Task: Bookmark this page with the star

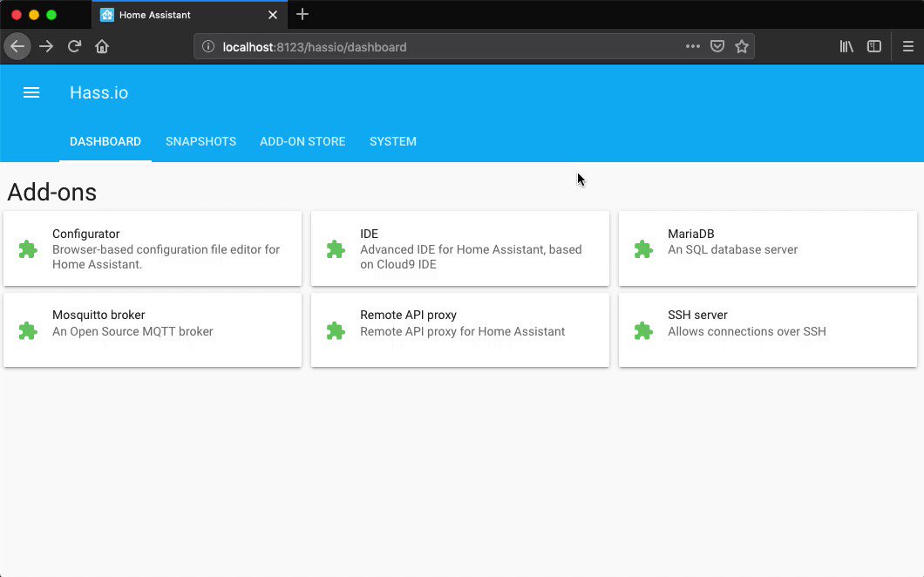Action: tap(742, 46)
